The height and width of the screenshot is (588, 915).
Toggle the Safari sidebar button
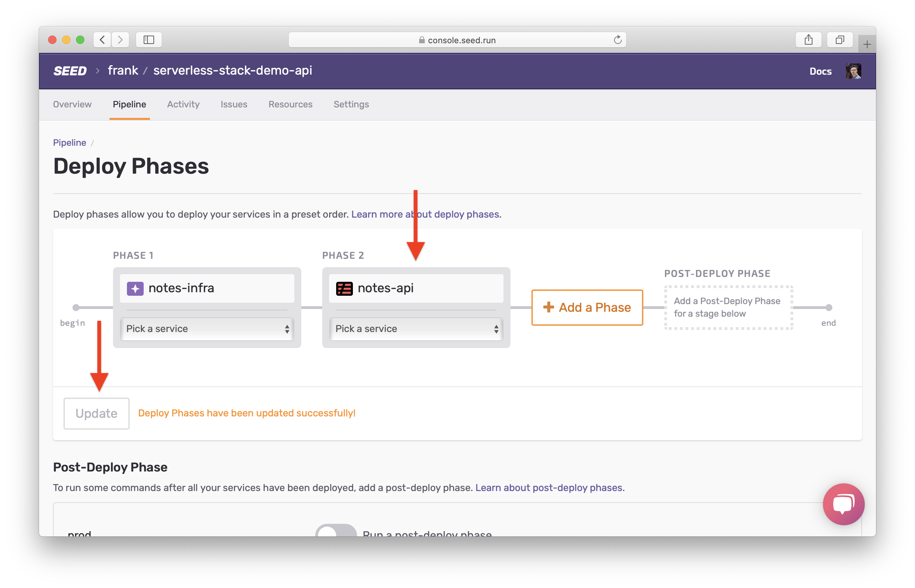pyautogui.click(x=149, y=40)
